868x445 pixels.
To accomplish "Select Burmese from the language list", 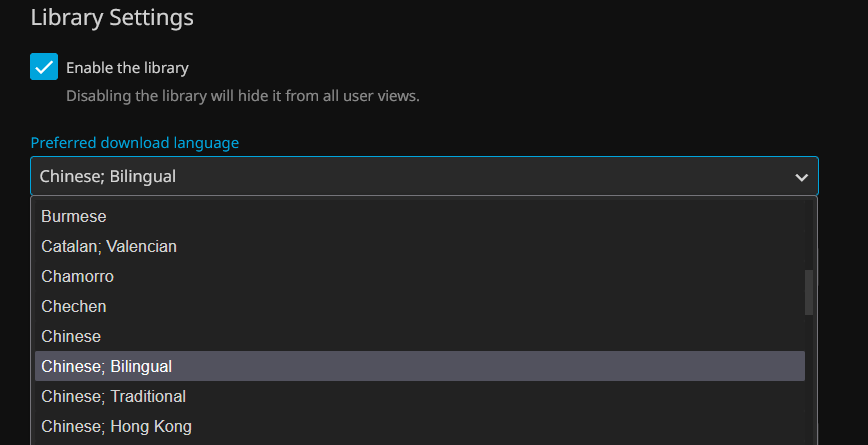I will coord(74,216).
